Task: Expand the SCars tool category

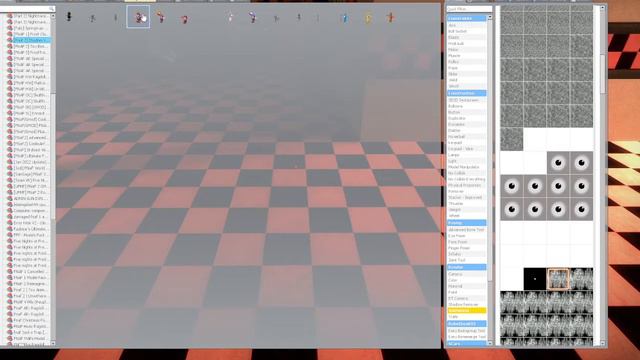Action: point(467,344)
